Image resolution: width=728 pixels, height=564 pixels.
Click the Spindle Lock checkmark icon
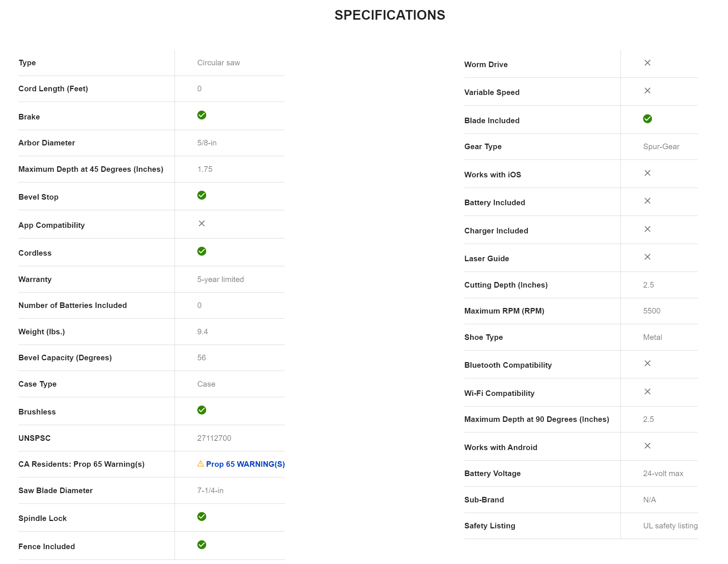[202, 517]
